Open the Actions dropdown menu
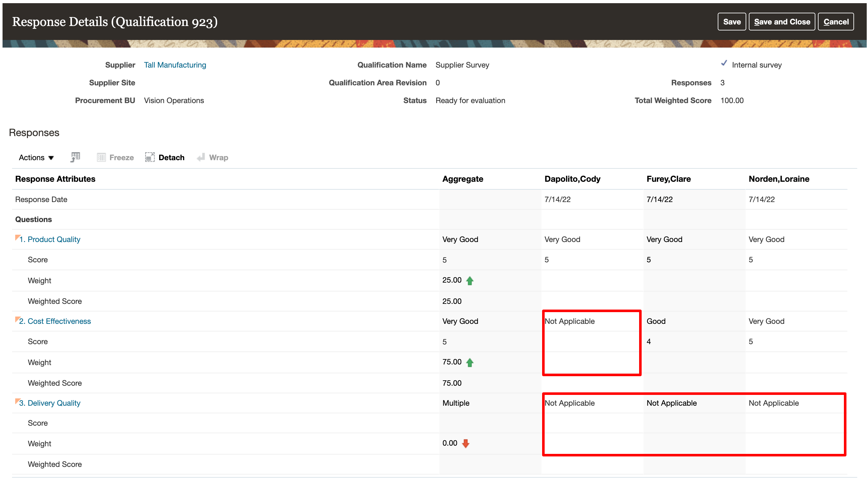 coord(36,158)
